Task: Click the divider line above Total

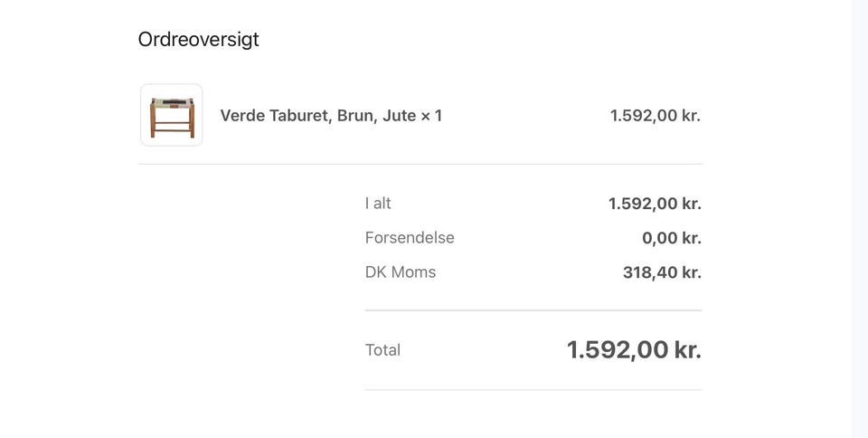Action: click(x=533, y=310)
